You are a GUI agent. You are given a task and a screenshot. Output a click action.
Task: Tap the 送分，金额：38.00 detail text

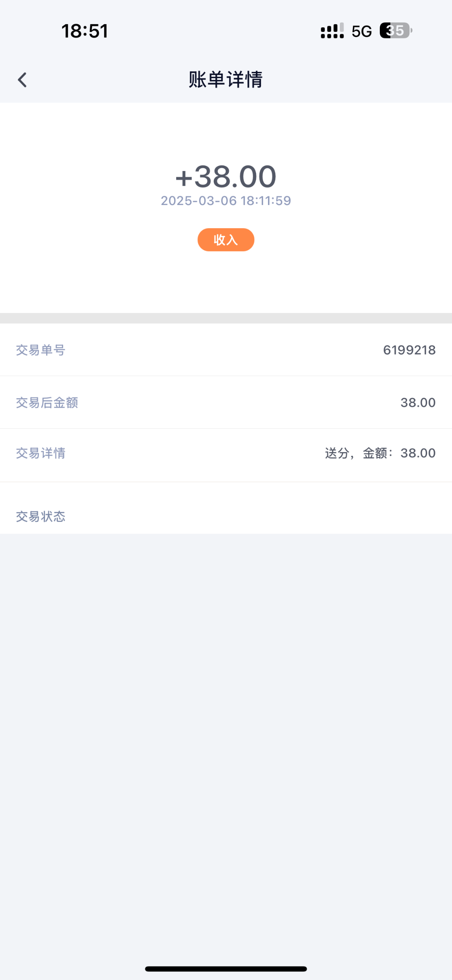[x=380, y=453]
